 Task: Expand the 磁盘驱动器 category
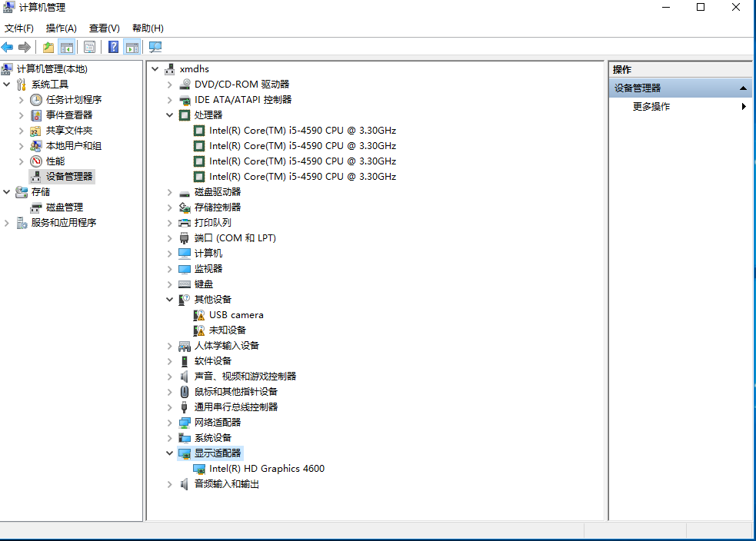(x=170, y=192)
